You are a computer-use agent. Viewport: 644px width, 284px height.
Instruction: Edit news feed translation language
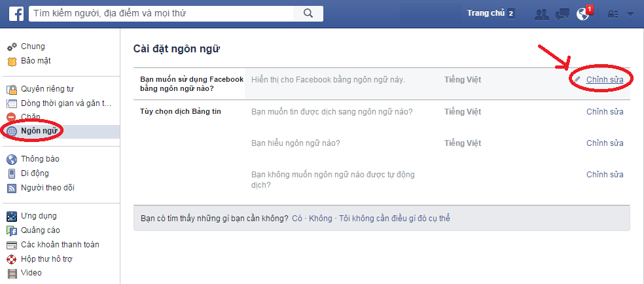[605, 112]
